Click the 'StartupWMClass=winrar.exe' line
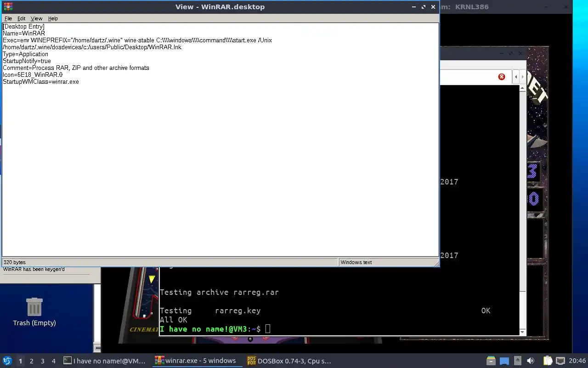 point(41,82)
